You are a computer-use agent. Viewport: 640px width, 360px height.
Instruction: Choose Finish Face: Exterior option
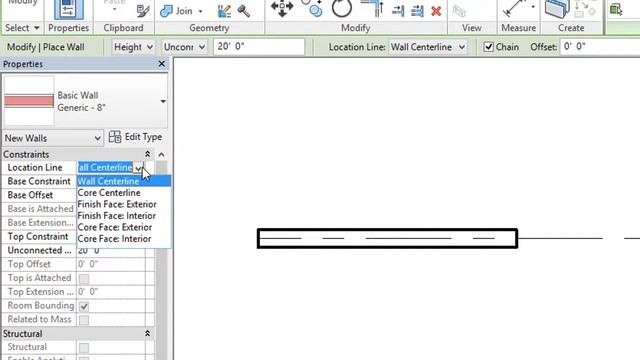pos(124,204)
